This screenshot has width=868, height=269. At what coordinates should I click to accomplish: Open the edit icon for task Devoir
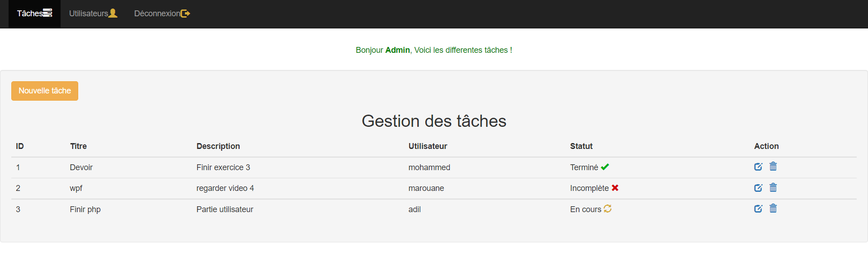click(x=759, y=167)
